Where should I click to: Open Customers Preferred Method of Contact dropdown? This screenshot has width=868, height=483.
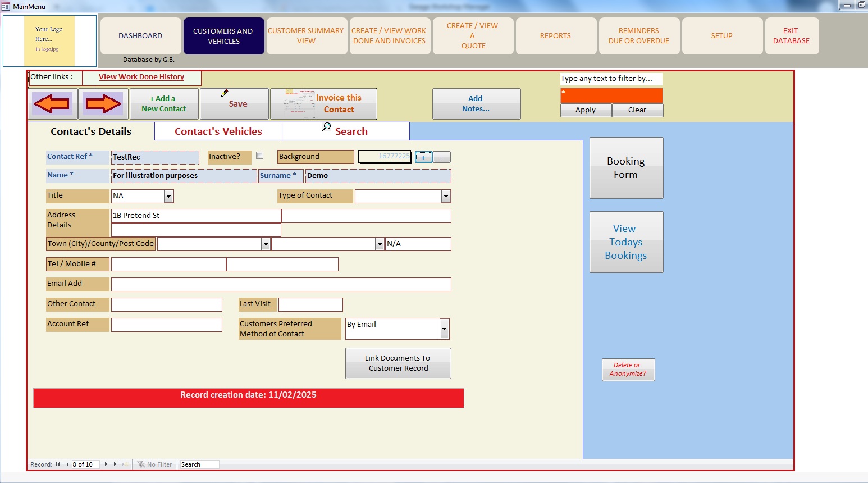click(x=444, y=329)
